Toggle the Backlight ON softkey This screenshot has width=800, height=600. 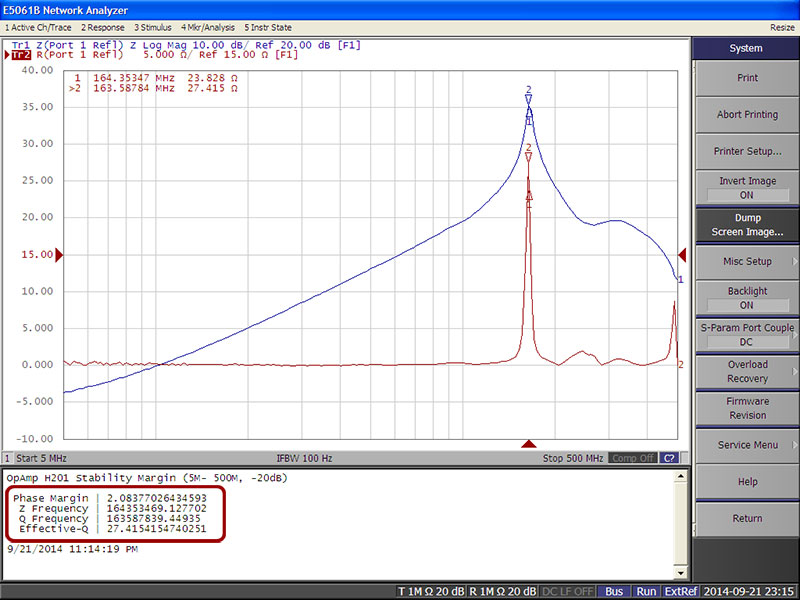click(746, 298)
